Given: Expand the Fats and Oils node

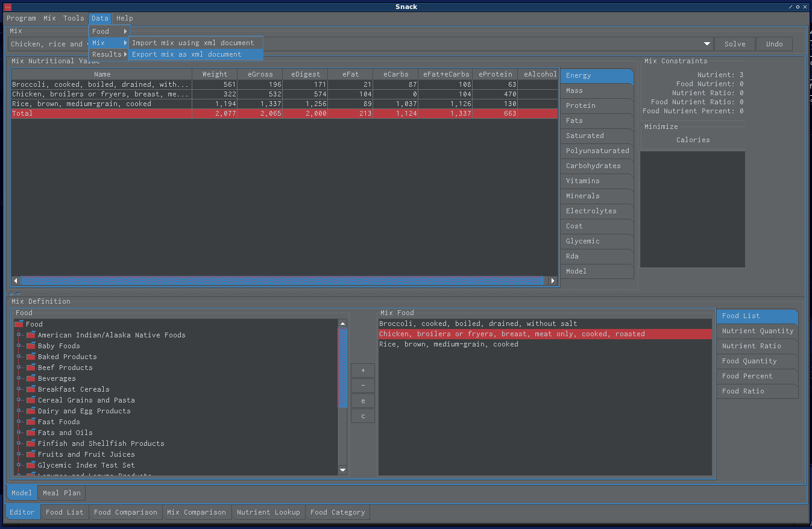Looking at the screenshot, I should (19, 433).
